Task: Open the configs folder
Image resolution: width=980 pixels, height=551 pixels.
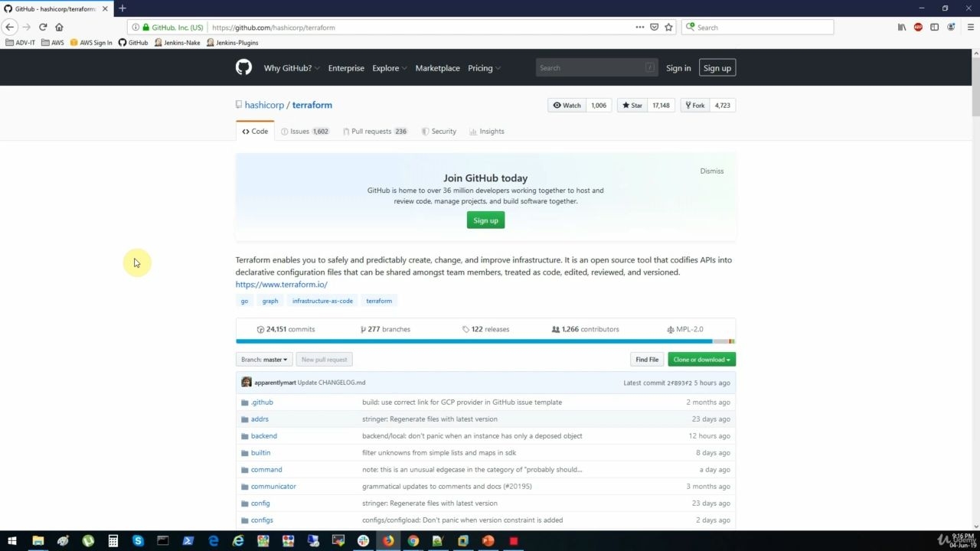Action: pyautogui.click(x=262, y=520)
